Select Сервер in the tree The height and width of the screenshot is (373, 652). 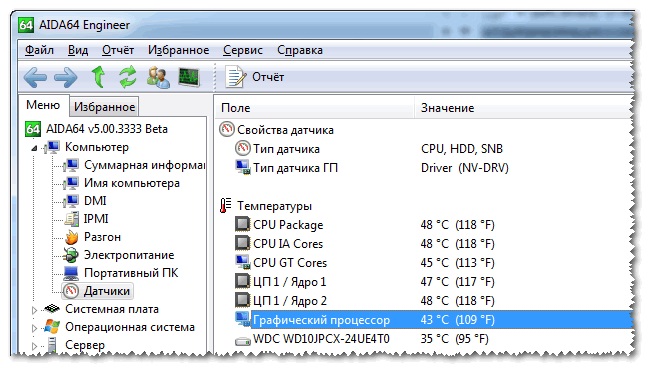point(85,345)
